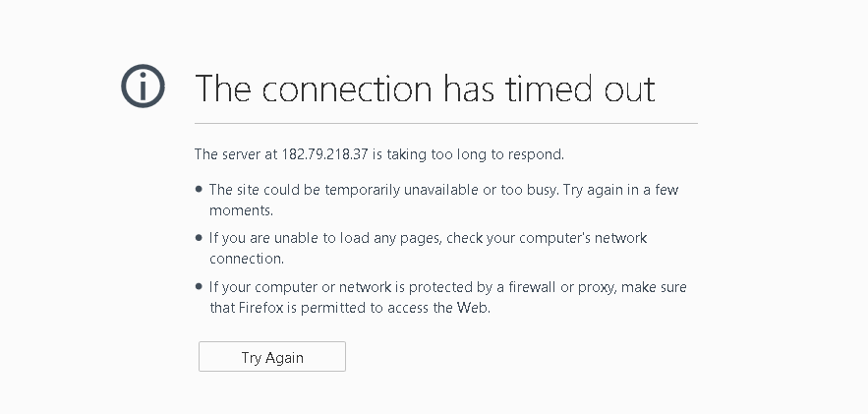The width and height of the screenshot is (868, 414).
Task: Click the word "moments." in first bullet
Action: tap(241, 209)
